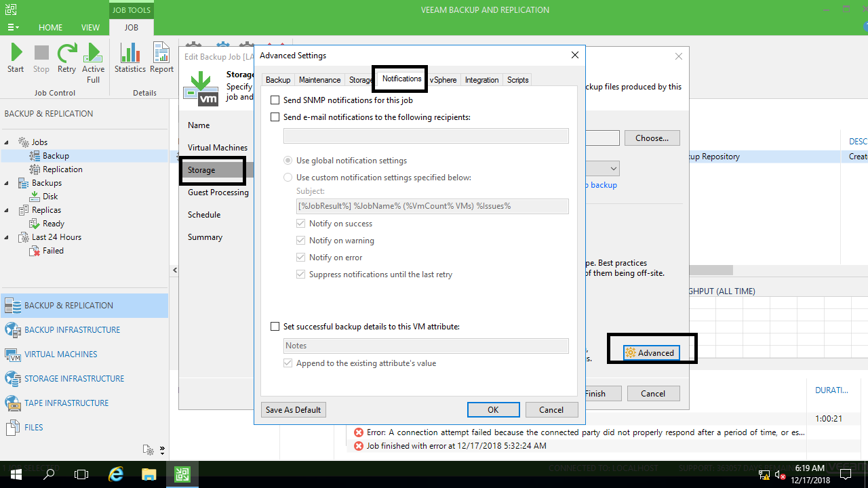Enable e-mail notifications to recipients checkbox
The height and width of the screenshot is (488, 868).
click(x=275, y=117)
